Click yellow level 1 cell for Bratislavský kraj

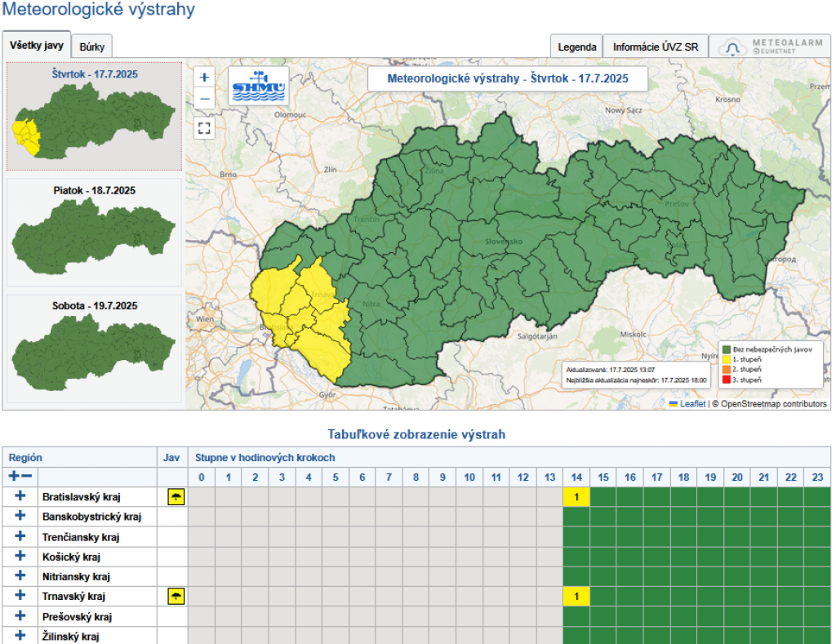[576, 496]
